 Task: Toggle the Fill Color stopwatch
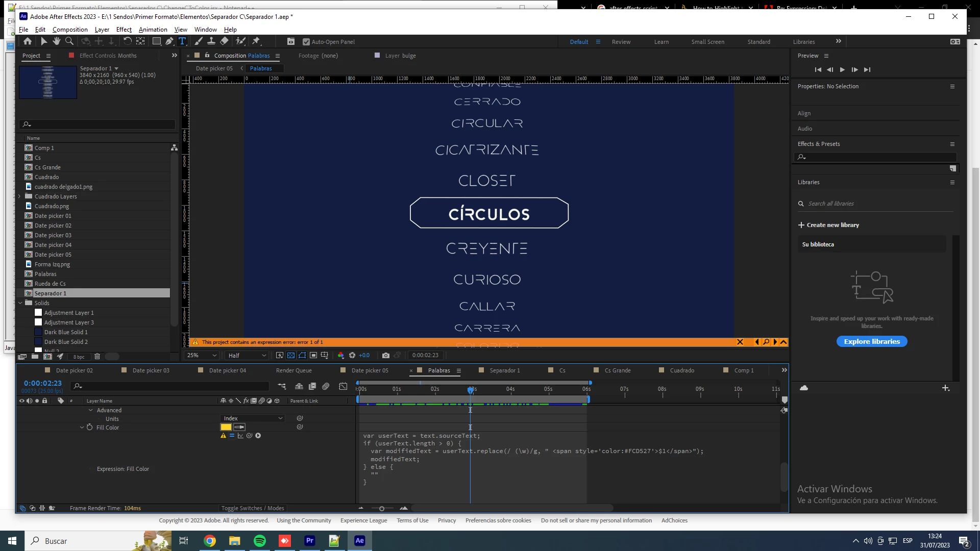pos(90,428)
